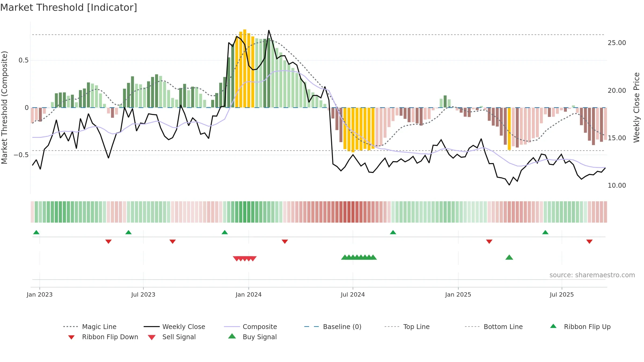The image size is (644, 362).
Task: Click the ribbon flip down marker near Feb 2025
Action: pyautogui.click(x=489, y=242)
